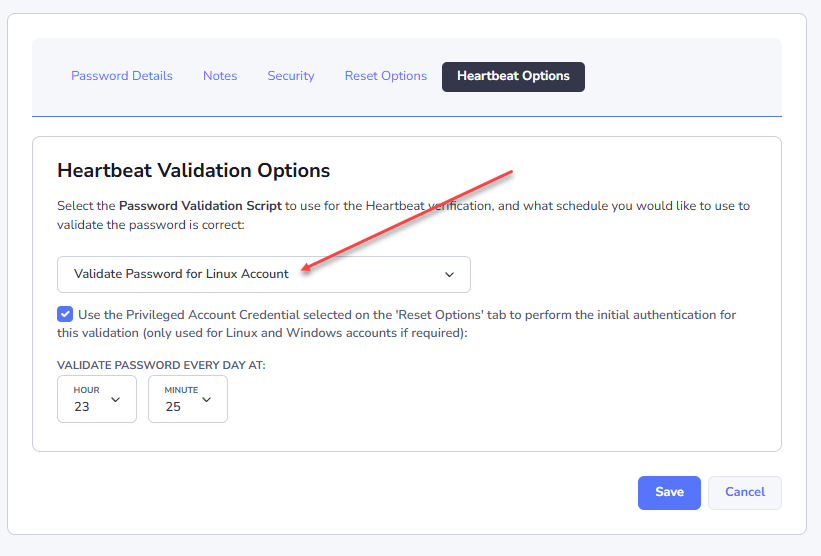Switch to the Notes tab

coord(220,76)
